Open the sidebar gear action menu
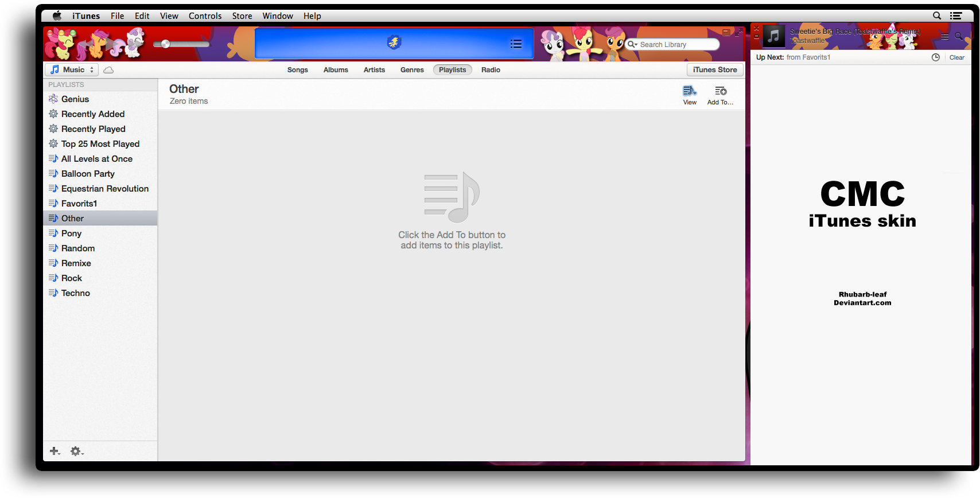Image resolution: width=980 pixels, height=498 pixels. [x=77, y=452]
